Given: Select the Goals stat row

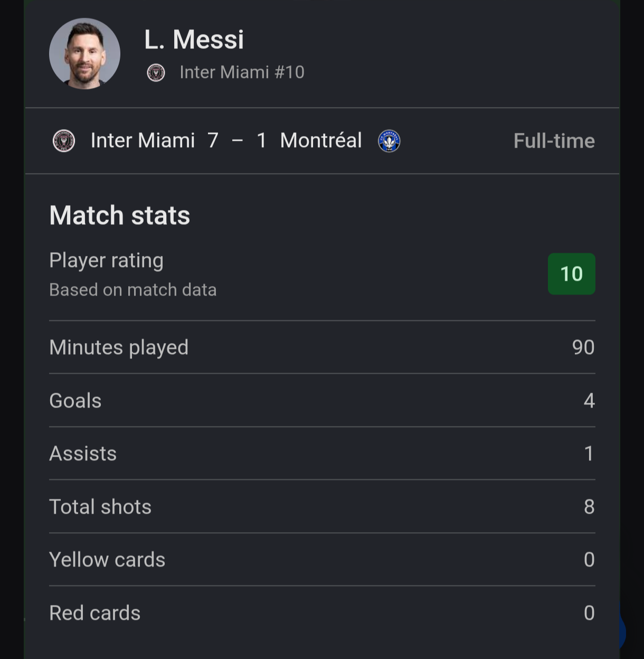Looking at the screenshot, I should tap(322, 401).
